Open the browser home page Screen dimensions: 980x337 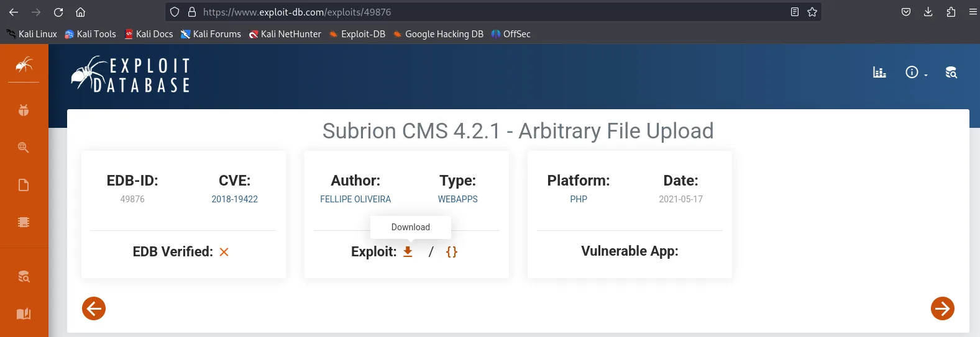(x=80, y=12)
